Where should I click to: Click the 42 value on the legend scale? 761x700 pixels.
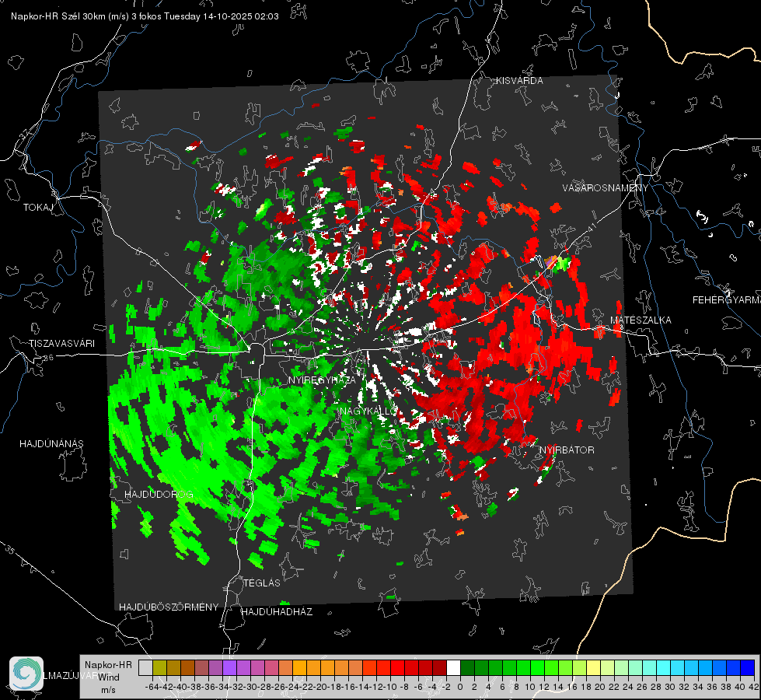click(754, 687)
